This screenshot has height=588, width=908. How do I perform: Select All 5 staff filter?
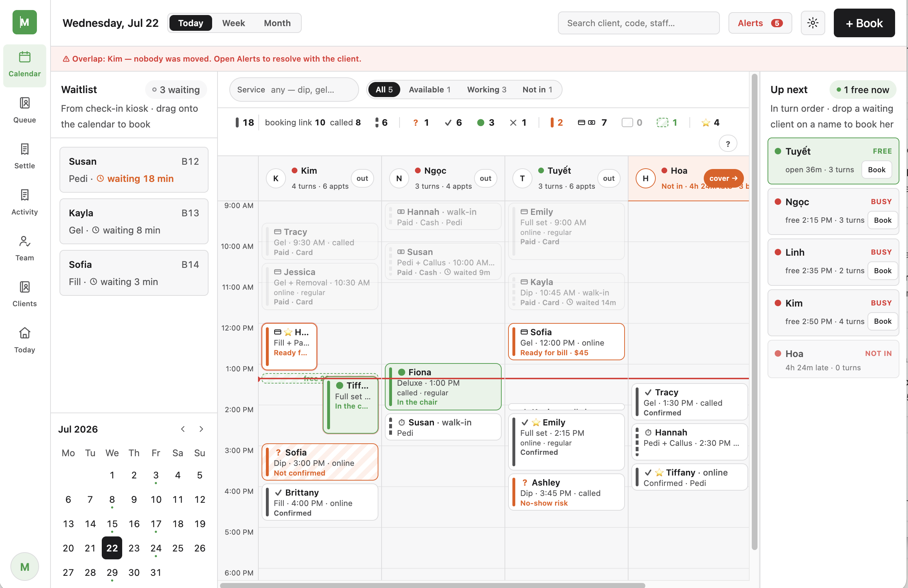(x=384, y=90)
